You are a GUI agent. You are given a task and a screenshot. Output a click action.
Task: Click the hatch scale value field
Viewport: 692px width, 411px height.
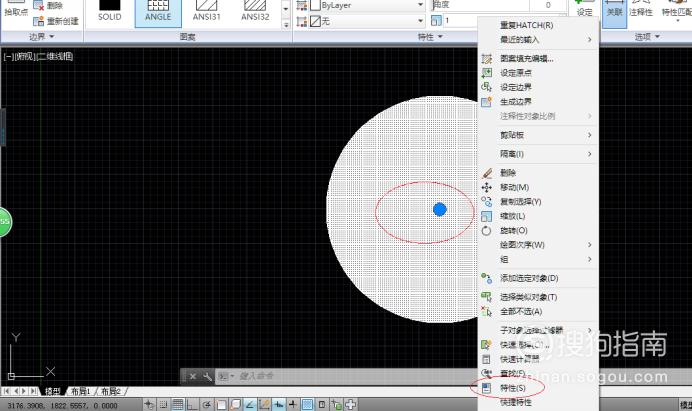(x=461, y=21)
